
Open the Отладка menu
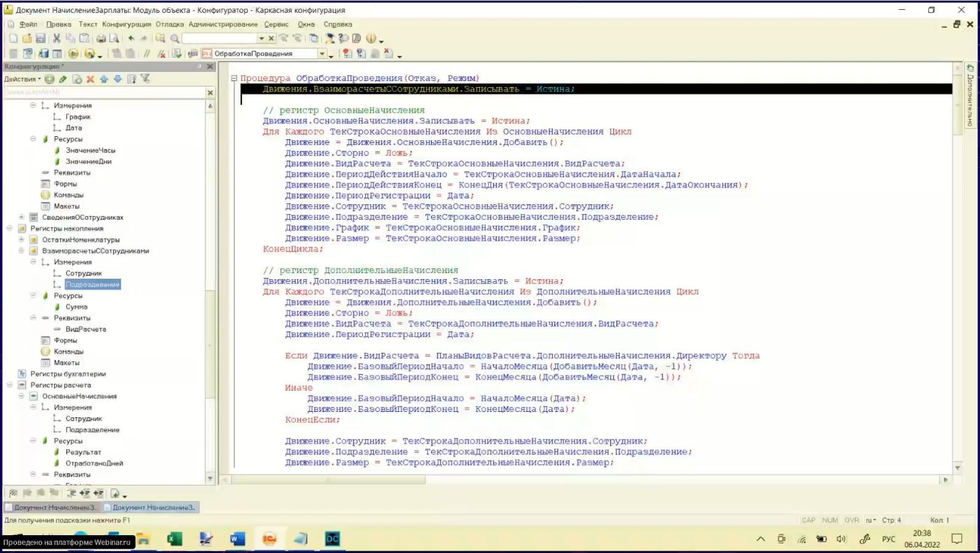169,25
